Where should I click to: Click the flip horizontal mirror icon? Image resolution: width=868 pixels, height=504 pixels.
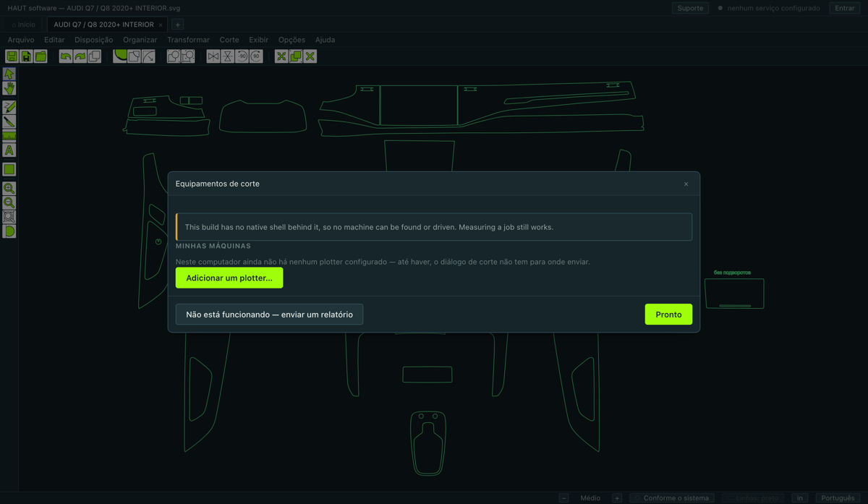213,56
